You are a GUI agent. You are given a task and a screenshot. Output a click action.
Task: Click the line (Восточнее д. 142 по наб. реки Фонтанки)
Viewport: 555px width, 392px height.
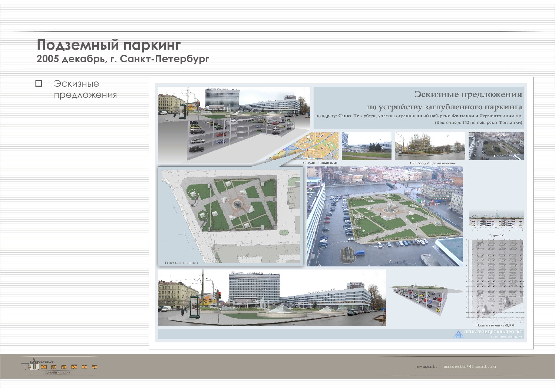[479, 122]
